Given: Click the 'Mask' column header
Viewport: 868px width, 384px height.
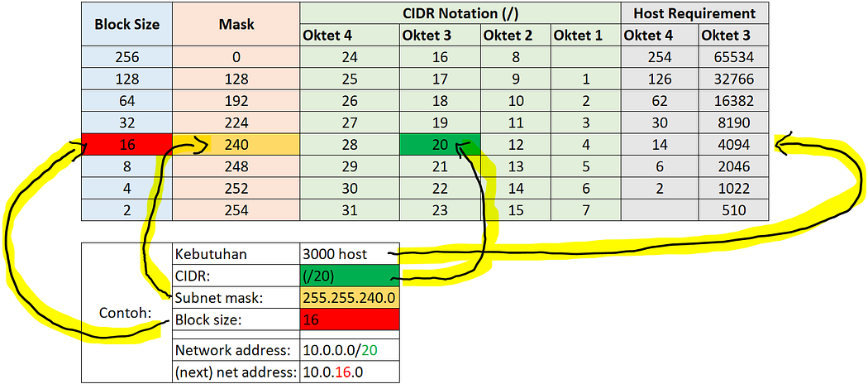Looking at the screenshot, I should (236, 24).
